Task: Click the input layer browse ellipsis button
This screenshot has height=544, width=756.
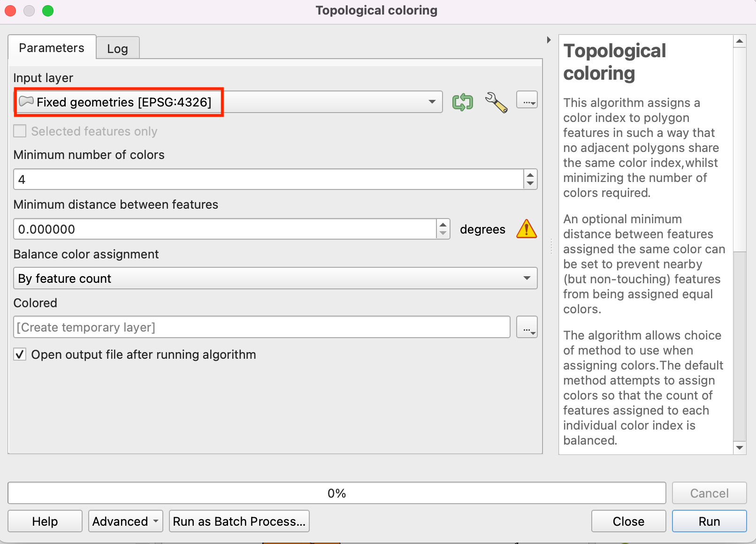Action: tap(527, 100)
